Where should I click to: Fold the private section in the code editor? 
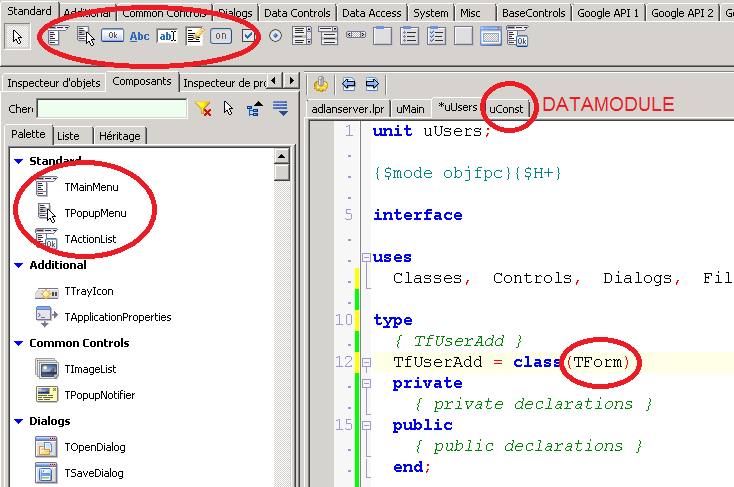367,384
